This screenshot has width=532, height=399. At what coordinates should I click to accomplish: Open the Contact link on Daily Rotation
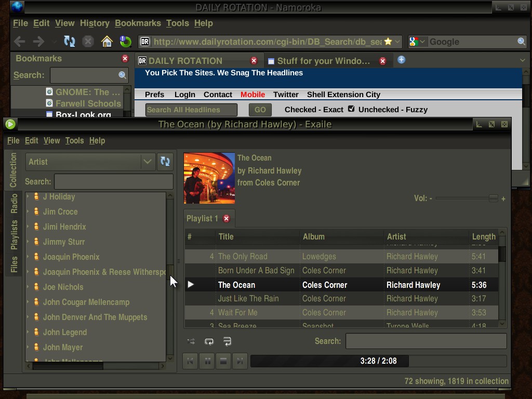(x=218, y=95)
